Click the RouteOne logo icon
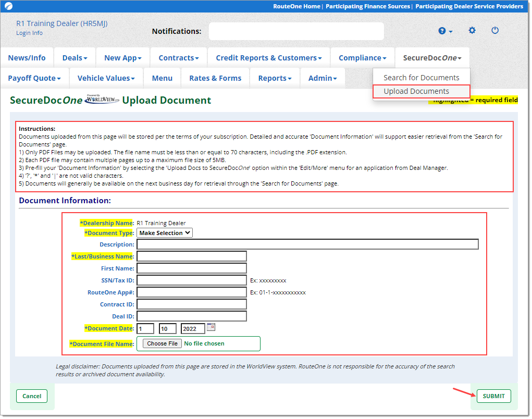 coord(8,6)
